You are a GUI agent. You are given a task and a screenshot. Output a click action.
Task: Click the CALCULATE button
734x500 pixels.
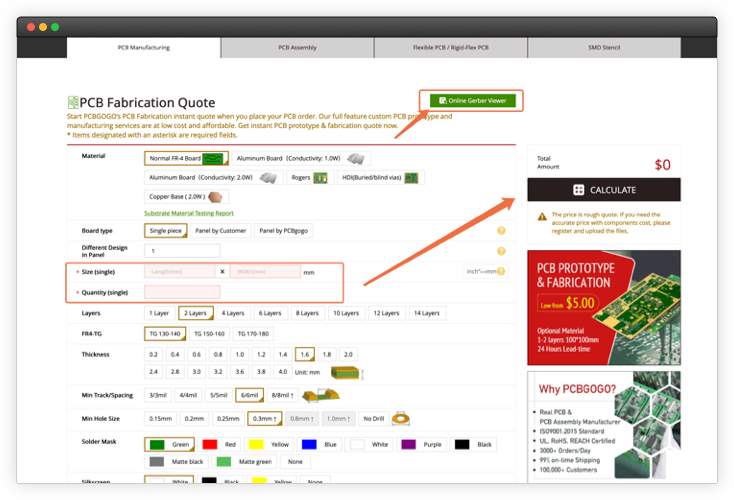[604, 190]
